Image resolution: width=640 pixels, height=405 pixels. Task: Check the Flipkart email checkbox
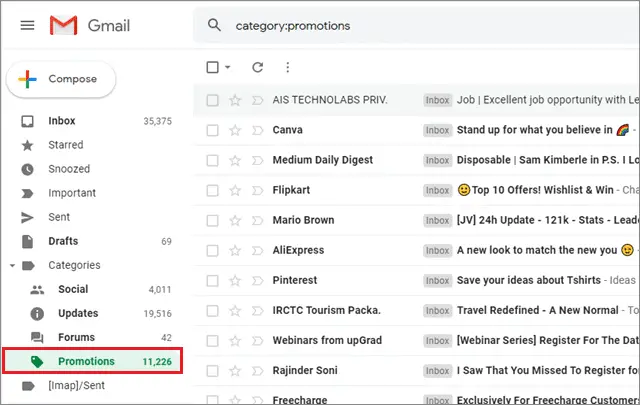212,190
